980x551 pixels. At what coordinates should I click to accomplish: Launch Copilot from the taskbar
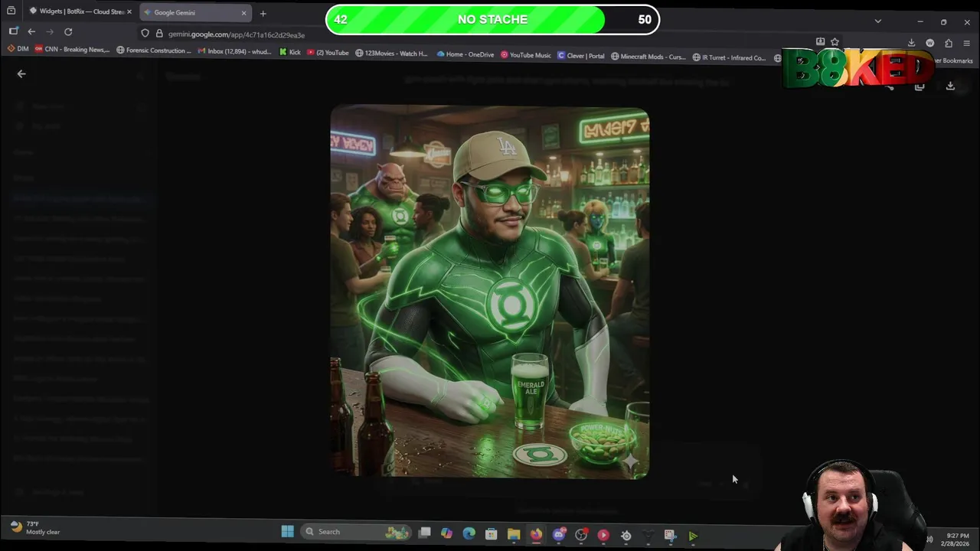[x=446, y=533]
